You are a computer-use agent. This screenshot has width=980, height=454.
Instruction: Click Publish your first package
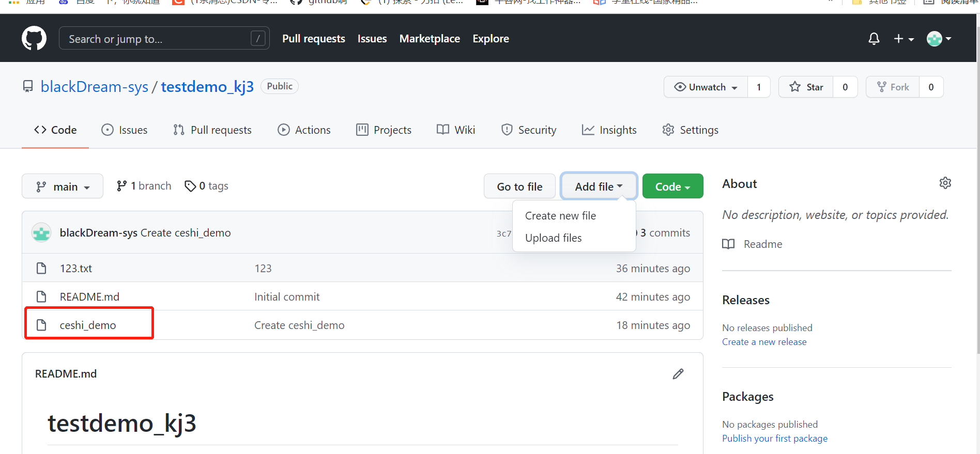tap(775, 439)
